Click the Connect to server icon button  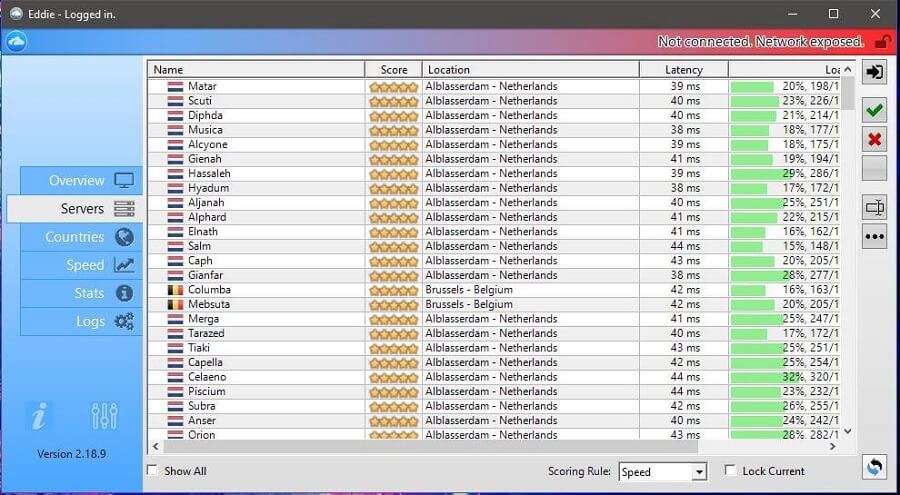tap(874, 72)
